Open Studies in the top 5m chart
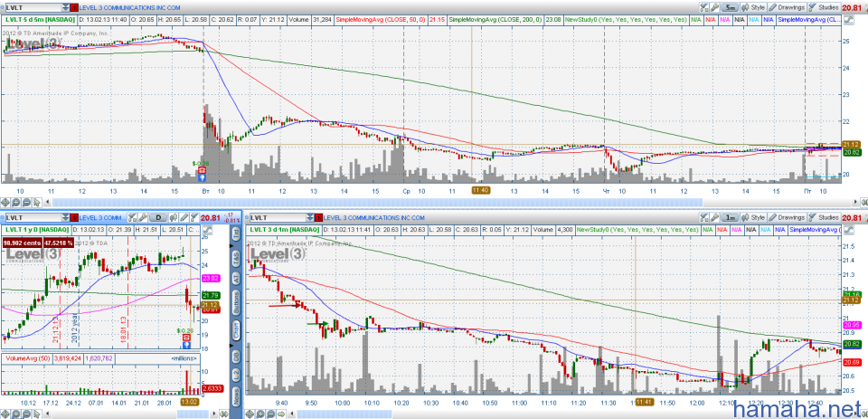 (824, 8)
